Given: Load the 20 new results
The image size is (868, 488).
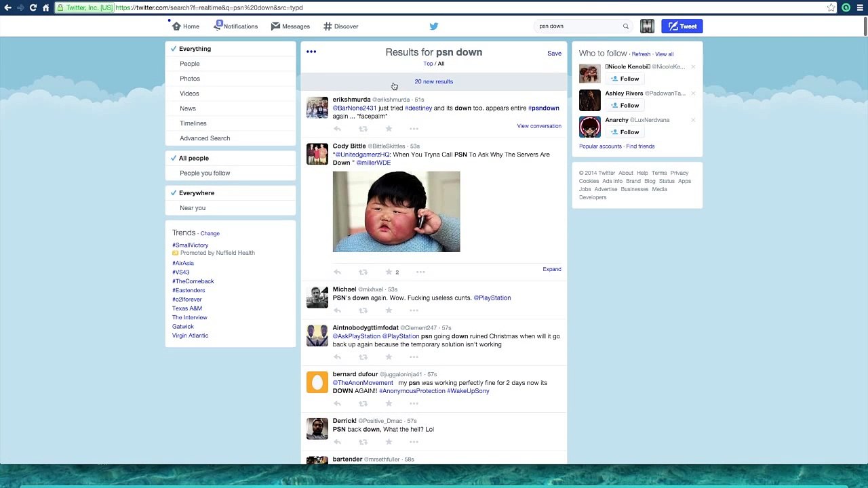Looking at the screenshot, I should (x=434, y=81).
